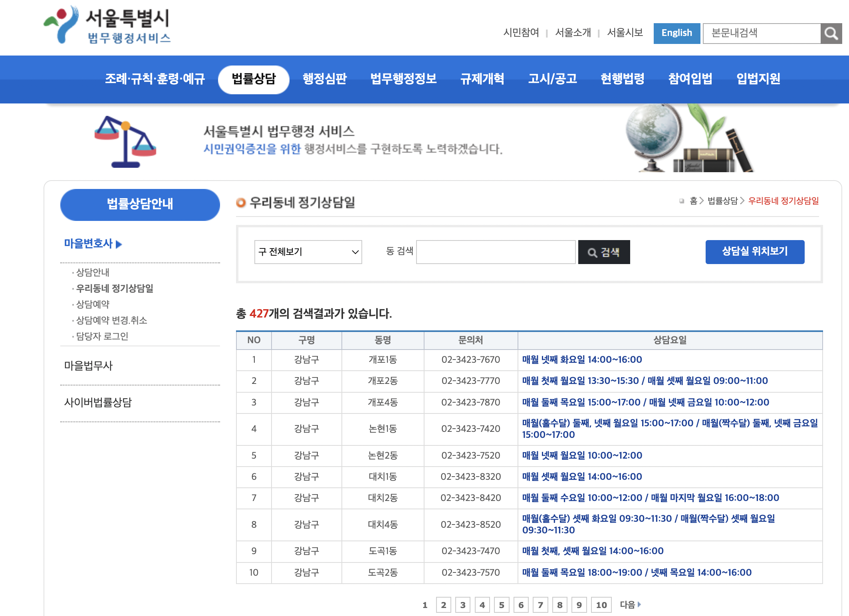Screen dimensions: 849x616
Task: Click the 본문내검색 search field
Action: 762,33
